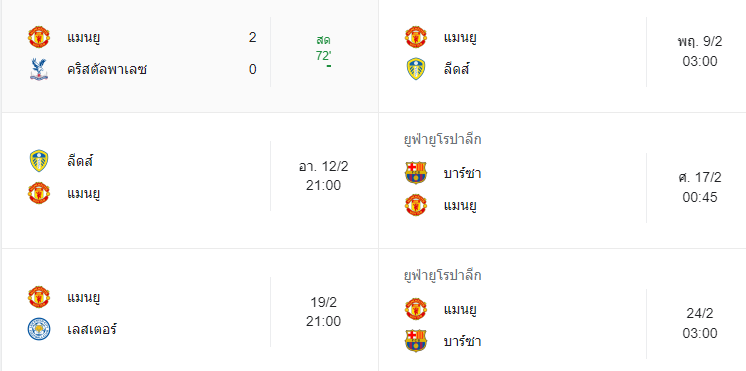
Task: Click Man Utd crest in 12/2 fixture
Action: [x=39, y=193]
